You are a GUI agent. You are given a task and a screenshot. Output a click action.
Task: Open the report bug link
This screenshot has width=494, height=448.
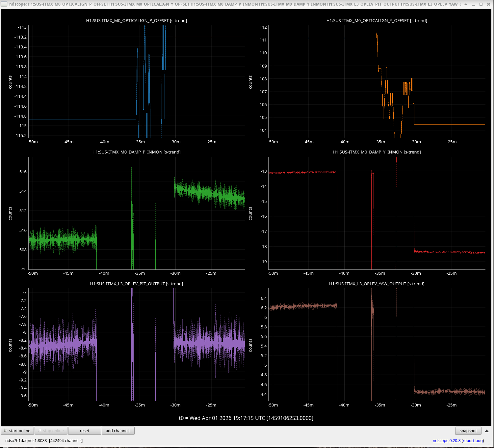pos(473,440)
